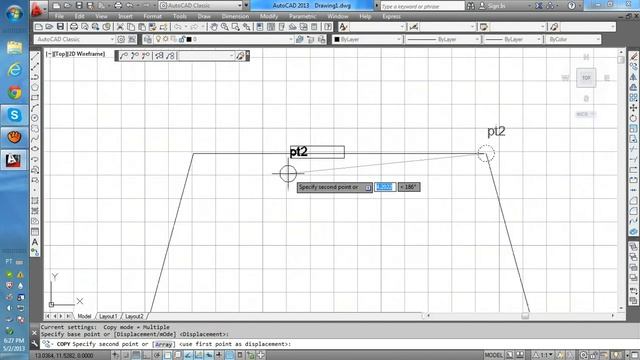Select the Ellipse drawing tool

(x=35, y=149)
